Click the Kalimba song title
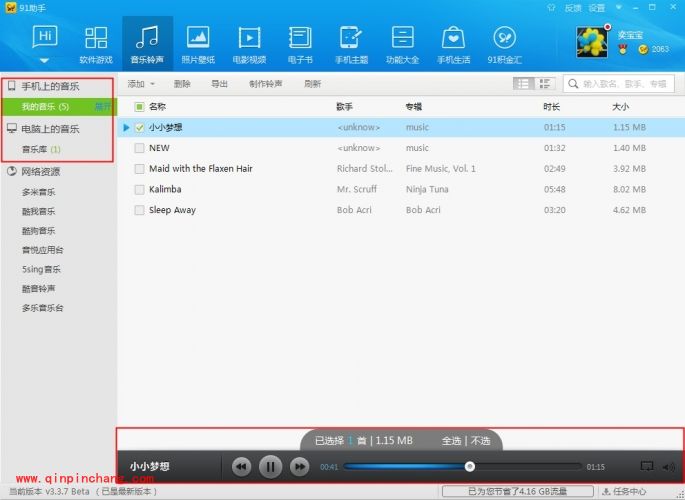 coord(165,190)
